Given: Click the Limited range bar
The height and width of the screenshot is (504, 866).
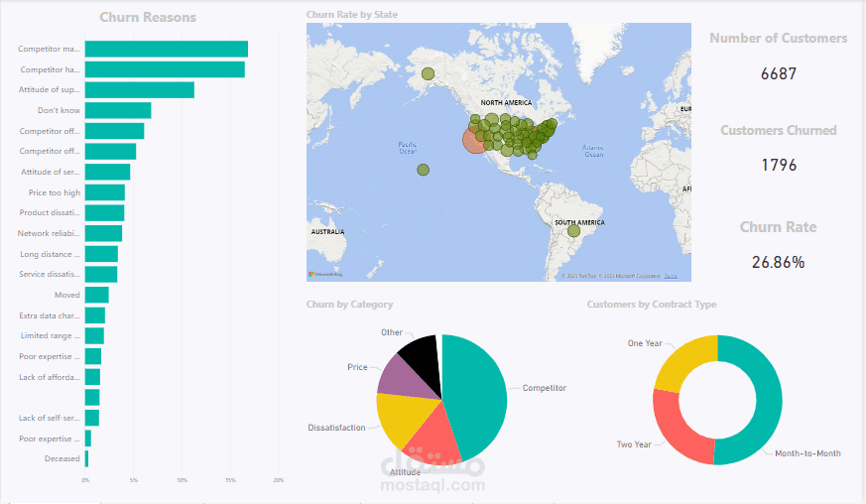Looking at the screenshot, I should pyautogui.click(x=94, y=336).
